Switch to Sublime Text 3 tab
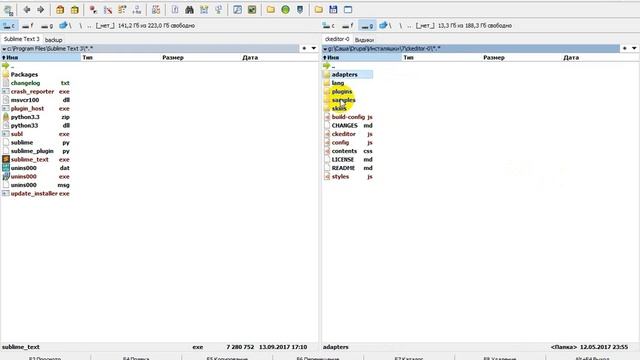The height and width of the screenshot is (360, 640). click(x=22, y=39)
